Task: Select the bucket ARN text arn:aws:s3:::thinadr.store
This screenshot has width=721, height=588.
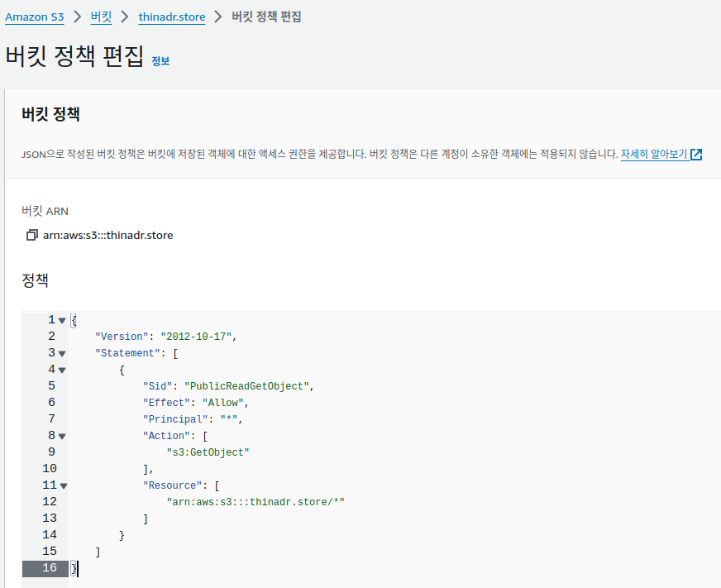Action: pos(108,235)
